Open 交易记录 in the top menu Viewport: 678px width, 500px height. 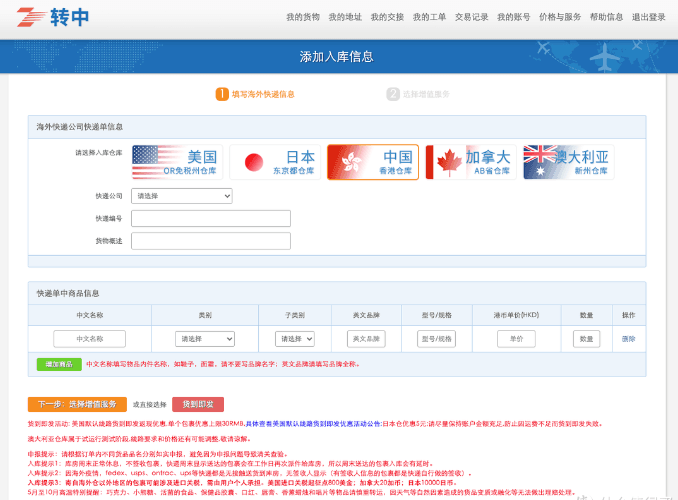click(471, 17)
